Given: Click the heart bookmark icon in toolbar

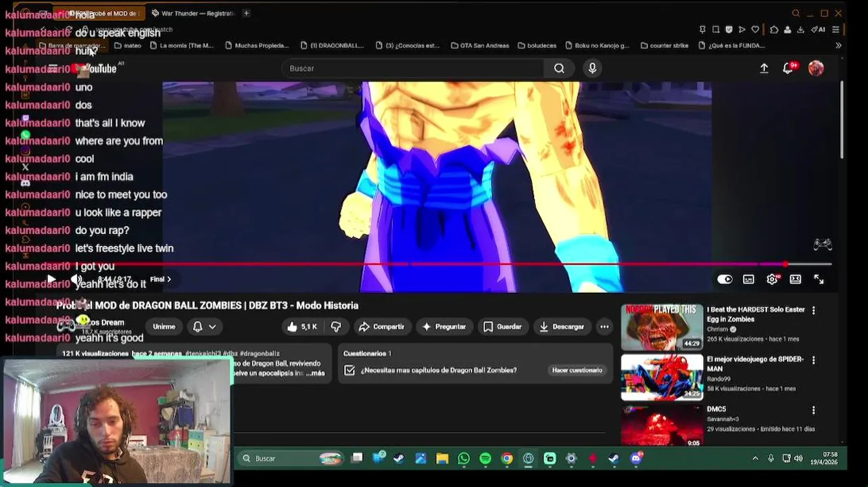Looking at the screenshot, I should [x=755, y=30].
